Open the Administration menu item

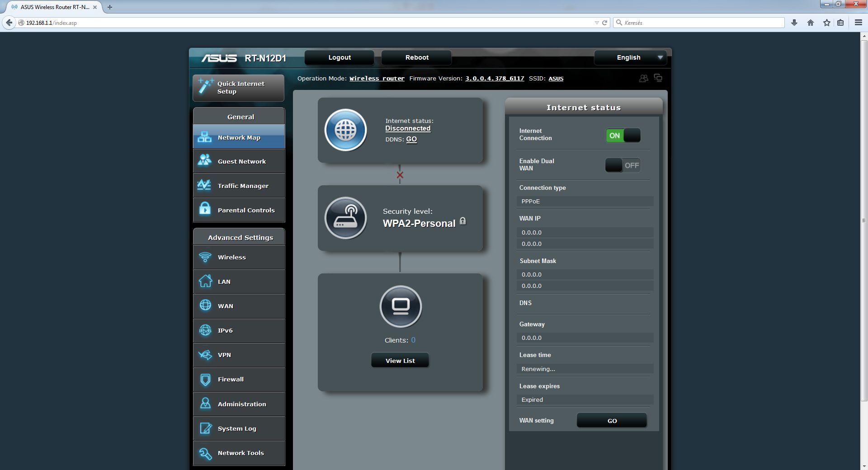click(x=239, y=404)
